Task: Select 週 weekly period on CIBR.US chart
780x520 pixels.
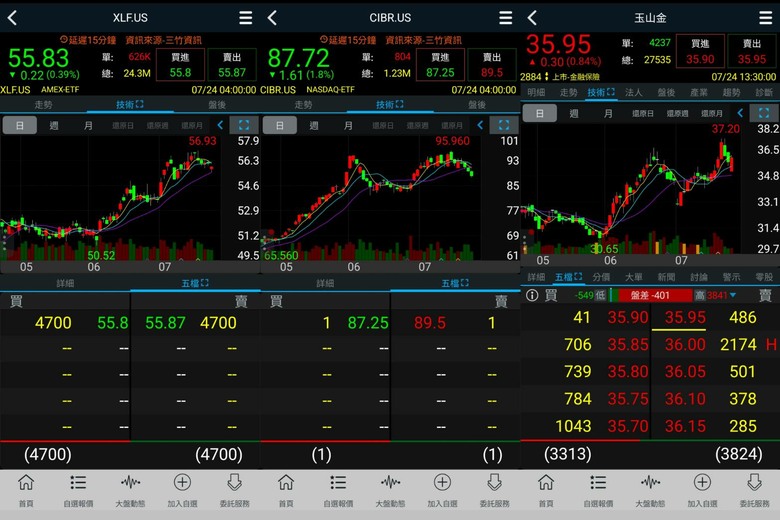Action: click(x=314, y=125)
